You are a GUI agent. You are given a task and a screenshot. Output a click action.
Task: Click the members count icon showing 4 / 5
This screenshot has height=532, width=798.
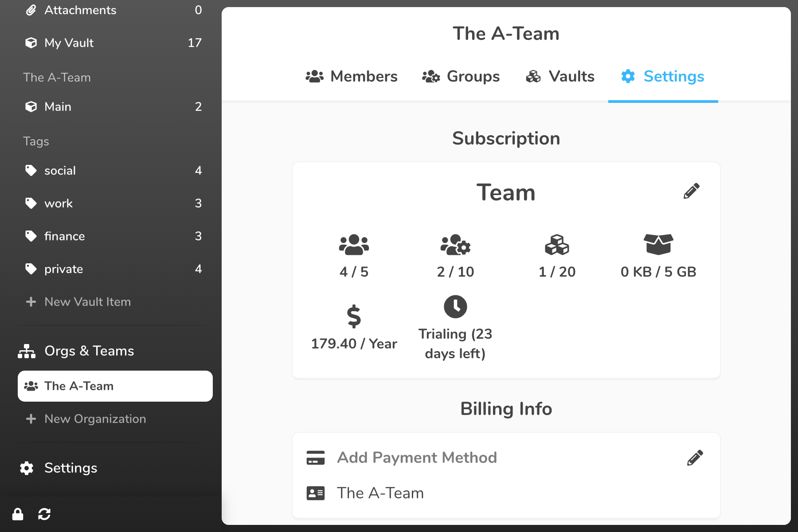[x=354, y=245]
